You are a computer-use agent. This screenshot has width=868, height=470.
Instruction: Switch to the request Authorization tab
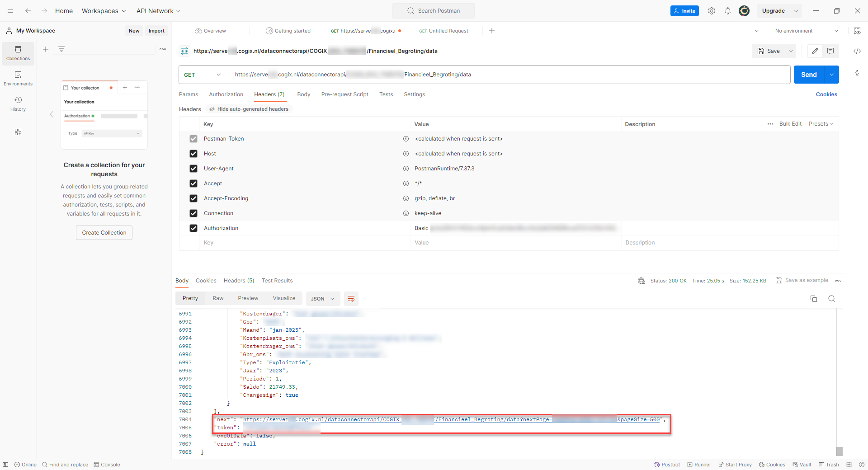tap(226, 94)
